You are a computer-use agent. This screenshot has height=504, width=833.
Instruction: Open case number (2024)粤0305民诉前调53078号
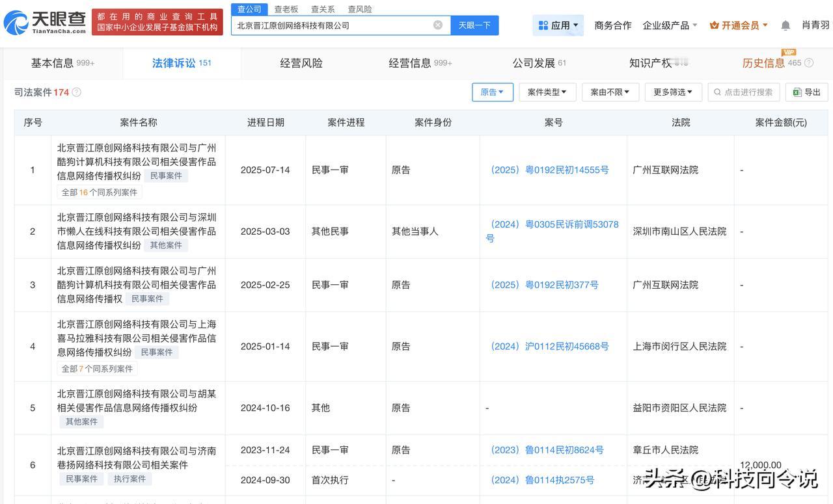(x=552, y=232)
